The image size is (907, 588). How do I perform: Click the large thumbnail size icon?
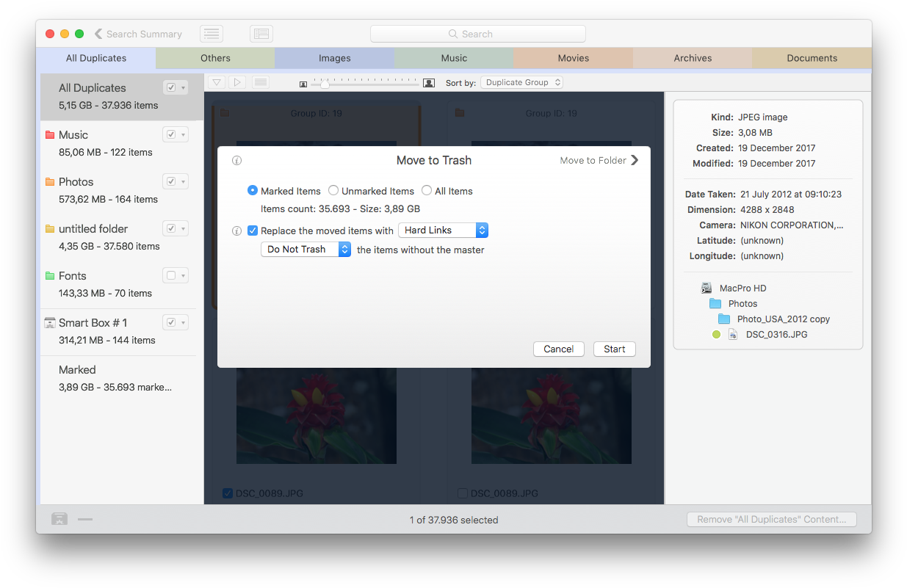pyautogui.click(x=429, y=83)
